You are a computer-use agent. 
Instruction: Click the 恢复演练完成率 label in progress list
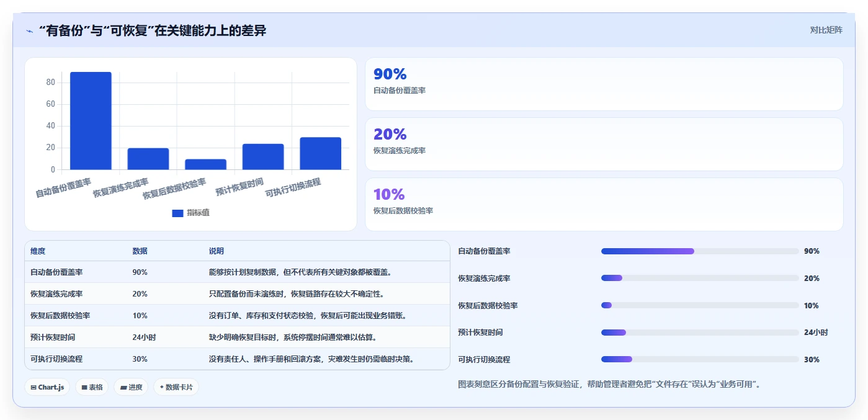[x=484, y=279]
